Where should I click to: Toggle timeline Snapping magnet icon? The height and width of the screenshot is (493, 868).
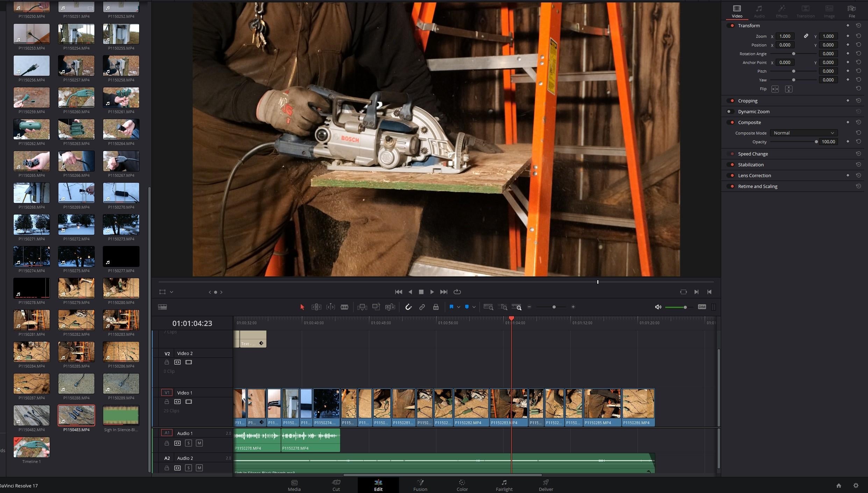tap(408, 307)
